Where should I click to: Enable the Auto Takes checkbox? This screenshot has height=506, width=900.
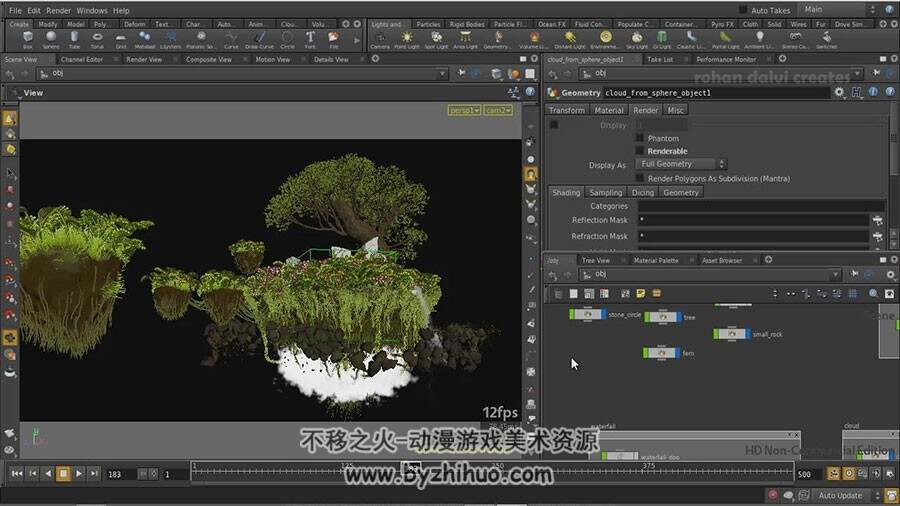(743, 10)
